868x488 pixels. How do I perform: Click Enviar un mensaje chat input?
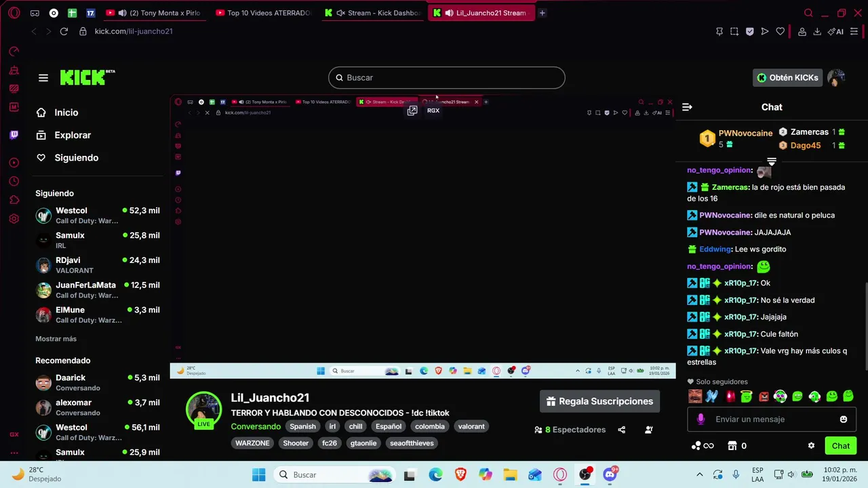pyautogui.click(x=771, y=420)
